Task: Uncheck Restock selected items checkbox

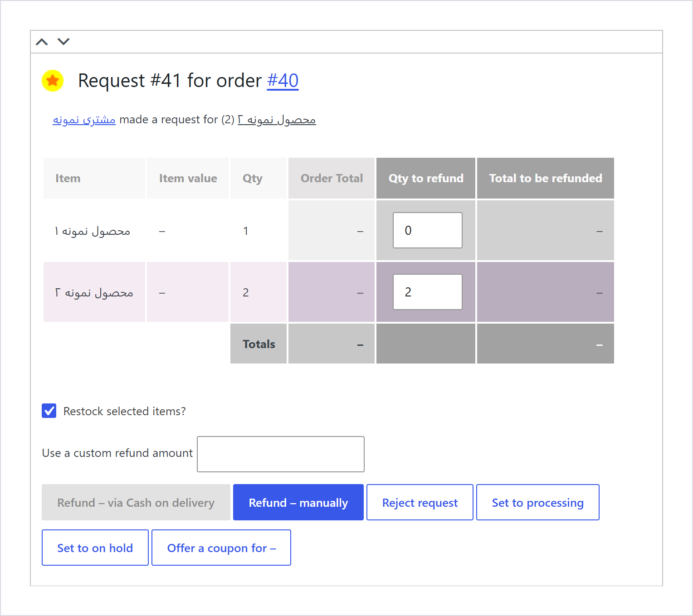Action: [x=49, y=411]
